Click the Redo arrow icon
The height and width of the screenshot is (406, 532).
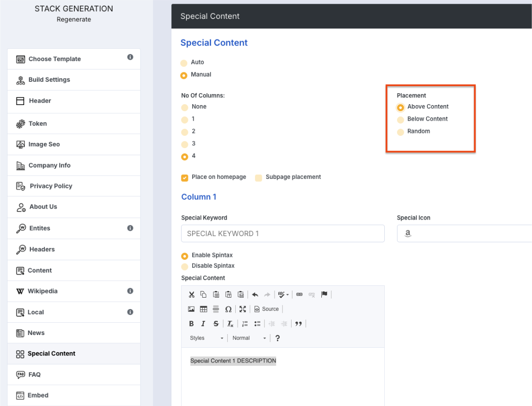267,294
